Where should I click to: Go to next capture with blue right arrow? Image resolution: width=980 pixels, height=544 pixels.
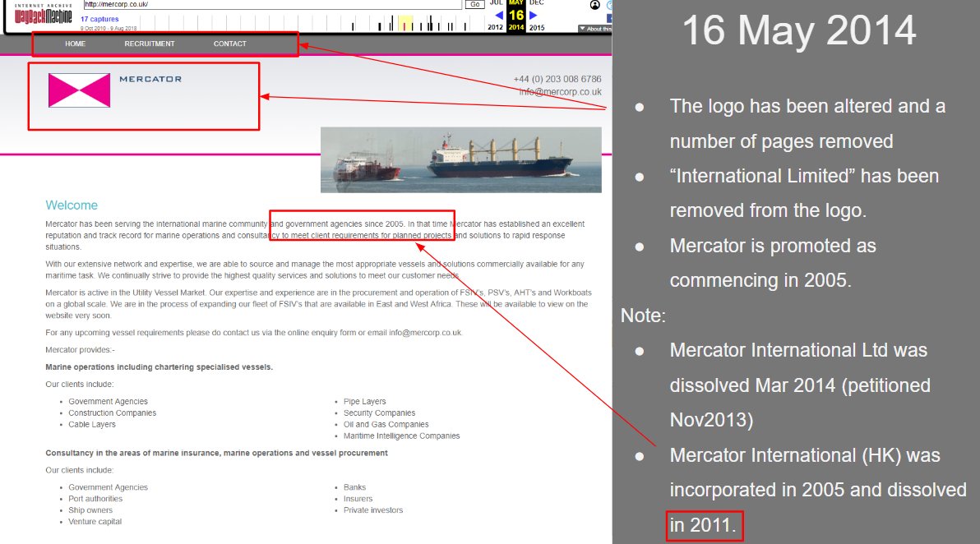pos(533,15)
